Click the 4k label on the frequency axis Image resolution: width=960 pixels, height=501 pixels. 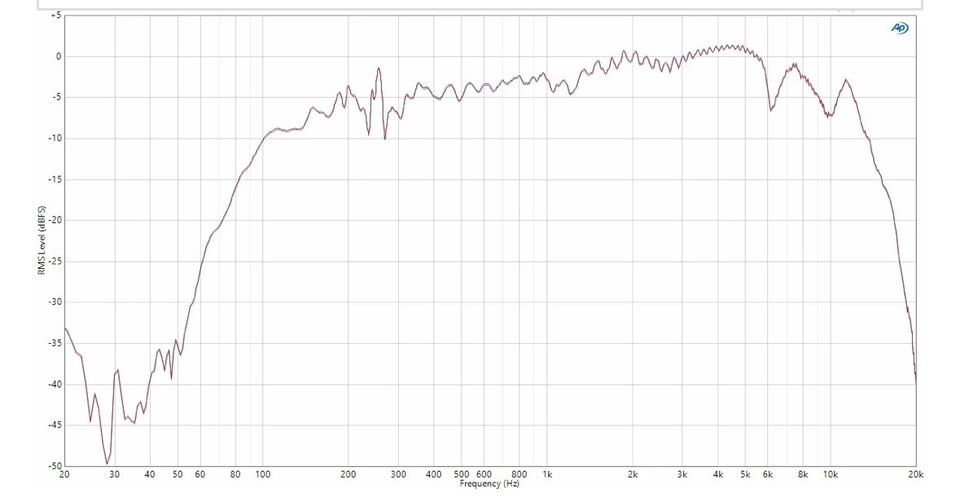point(718,475)
